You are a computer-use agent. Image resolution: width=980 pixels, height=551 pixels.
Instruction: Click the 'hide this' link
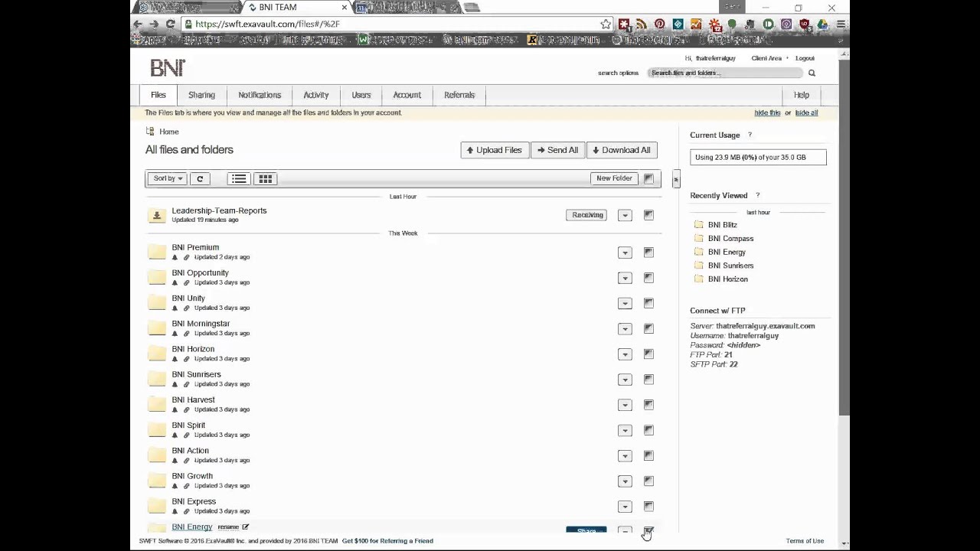click(x=767, y=113)
